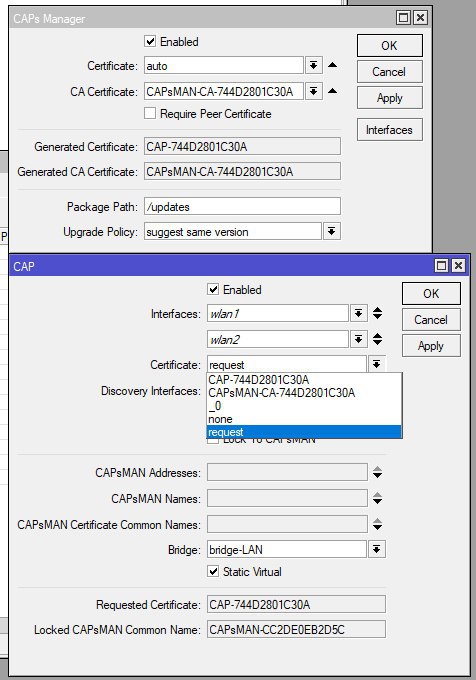Click CAPsMAN Addresses input field
Image resolution: width=476 pixels, height=680 pixels.
click(287, 472)
